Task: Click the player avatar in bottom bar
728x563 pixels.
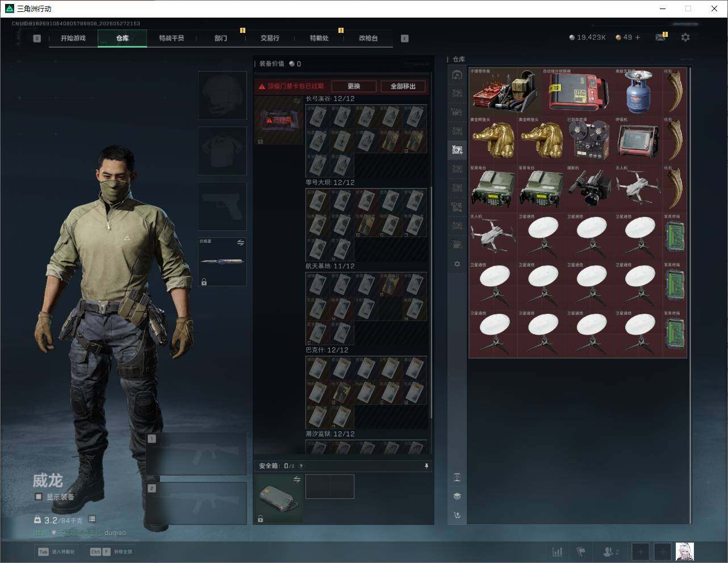Action: point(684,552)
